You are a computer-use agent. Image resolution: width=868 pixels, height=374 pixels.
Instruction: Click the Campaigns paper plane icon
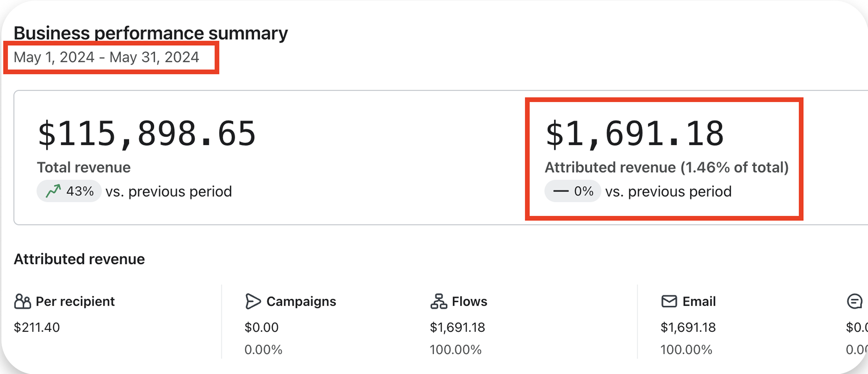253,301
